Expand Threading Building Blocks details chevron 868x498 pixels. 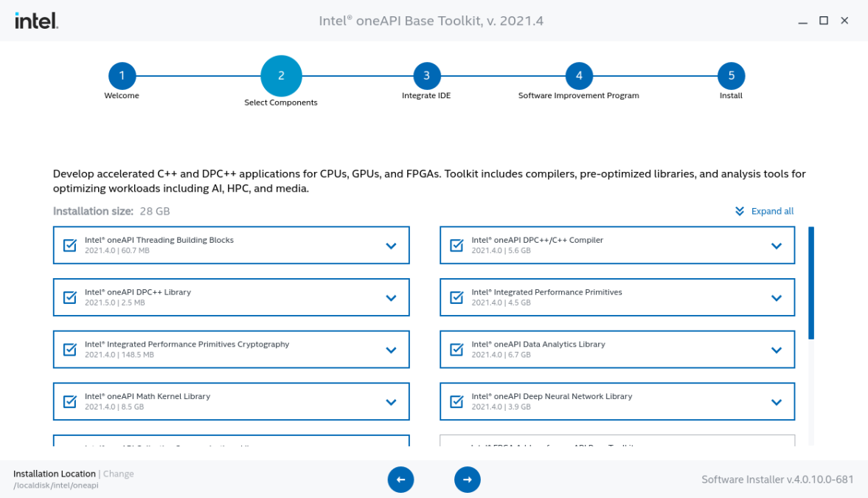click(x=391, y=246)
